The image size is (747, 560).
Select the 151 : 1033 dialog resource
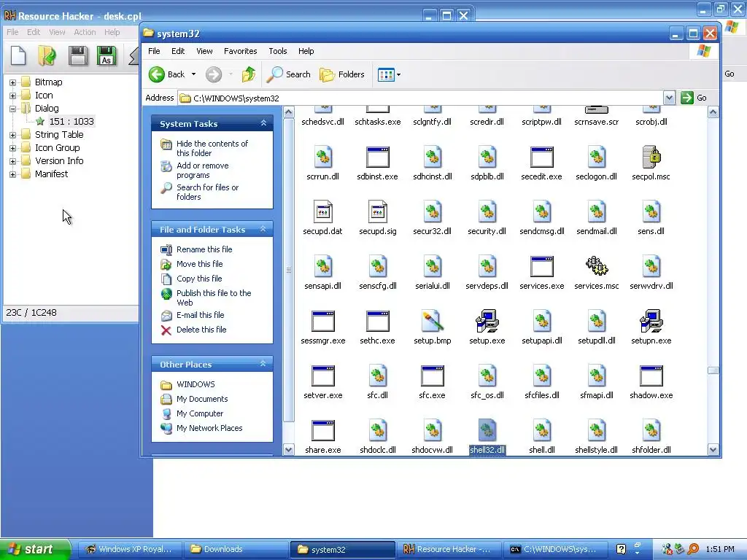click(71, 122)
